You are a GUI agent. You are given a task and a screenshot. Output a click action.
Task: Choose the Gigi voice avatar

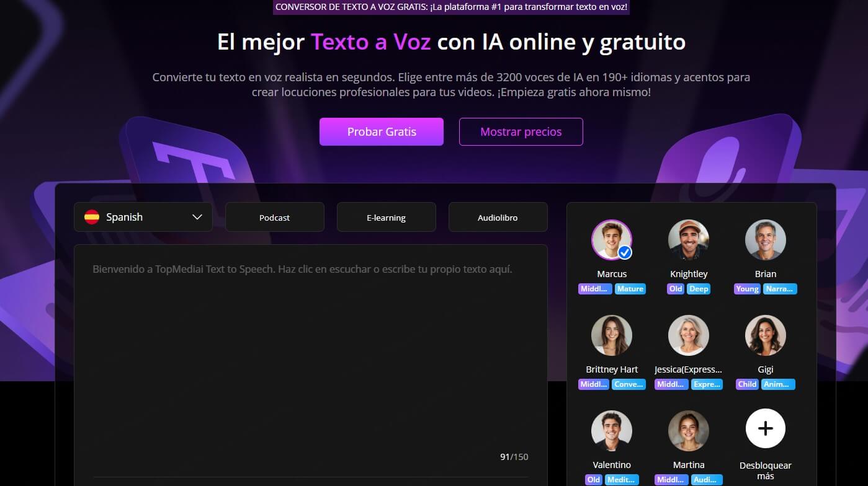(766, 335)
